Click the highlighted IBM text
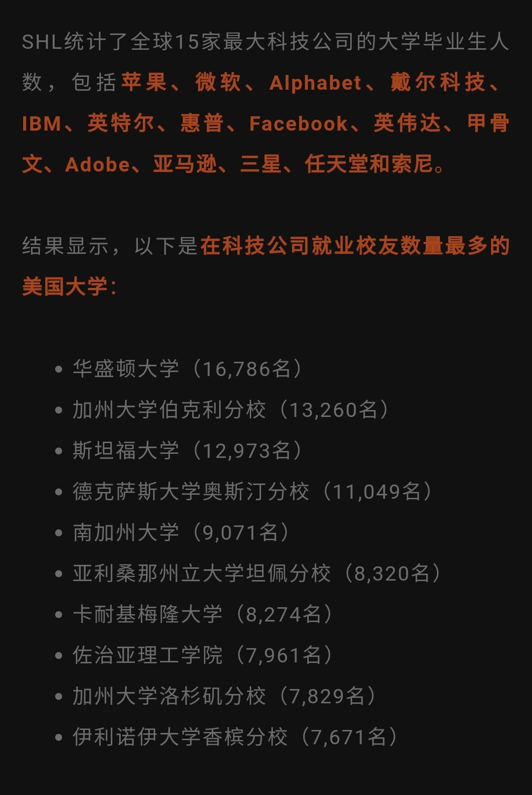The height and width of the screenshot is (795, 532). pos(42,124)
